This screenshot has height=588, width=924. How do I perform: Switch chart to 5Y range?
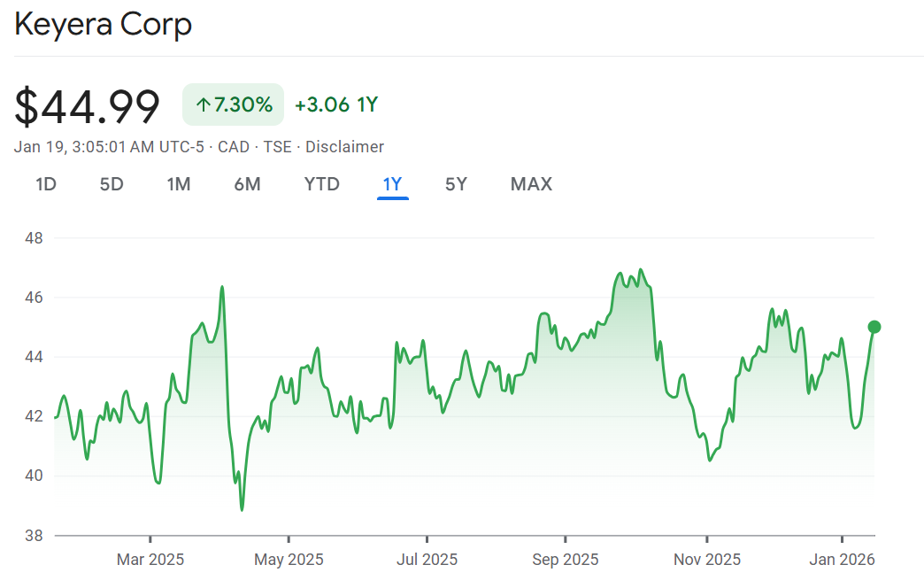456,184
